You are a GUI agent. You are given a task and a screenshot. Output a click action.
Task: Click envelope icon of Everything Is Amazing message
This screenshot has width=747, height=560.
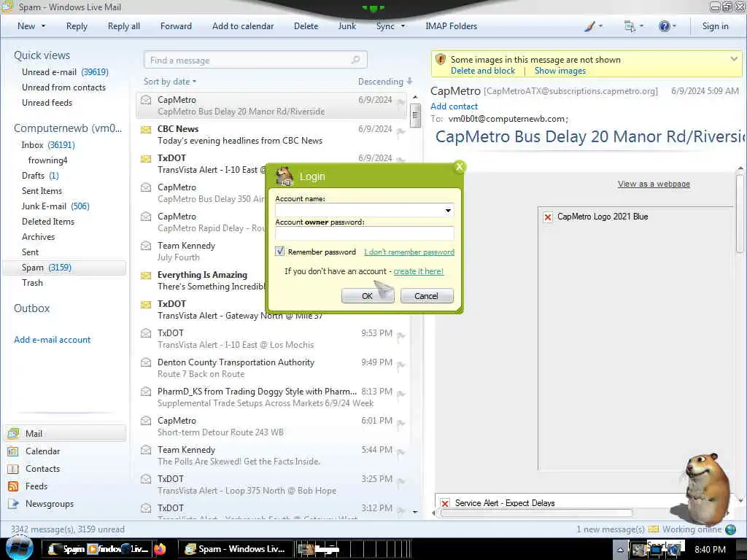pos(146,275)
